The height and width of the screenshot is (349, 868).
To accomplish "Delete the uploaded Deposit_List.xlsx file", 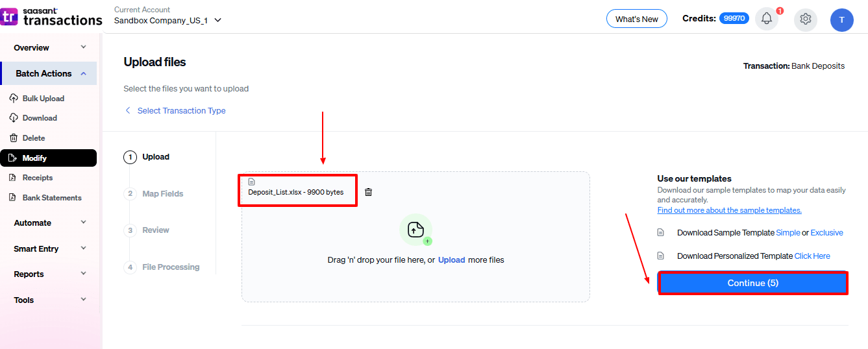I will pos(368,192).
